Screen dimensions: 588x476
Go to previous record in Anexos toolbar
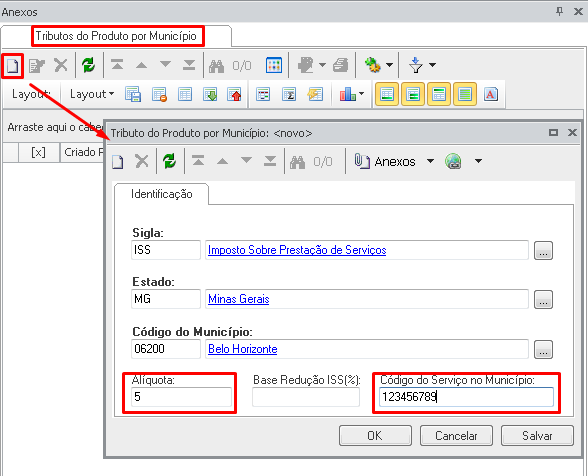141,65
